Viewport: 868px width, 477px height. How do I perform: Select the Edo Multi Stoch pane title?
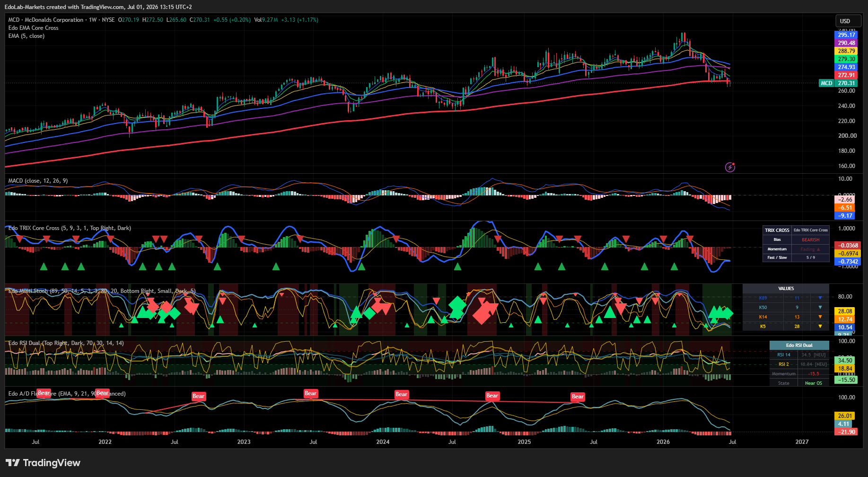(x=102, y=291)
